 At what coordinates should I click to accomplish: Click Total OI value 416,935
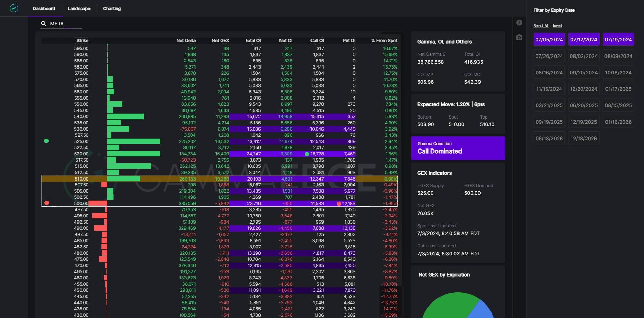click(x=473, y=62)
